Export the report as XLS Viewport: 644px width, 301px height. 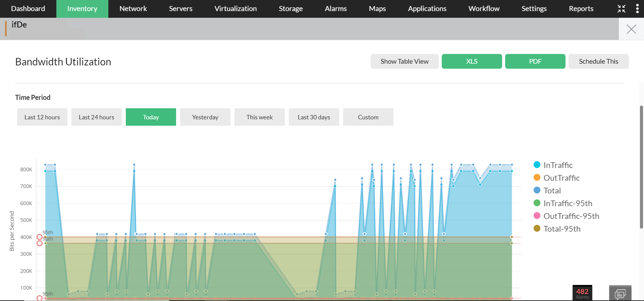472,61
